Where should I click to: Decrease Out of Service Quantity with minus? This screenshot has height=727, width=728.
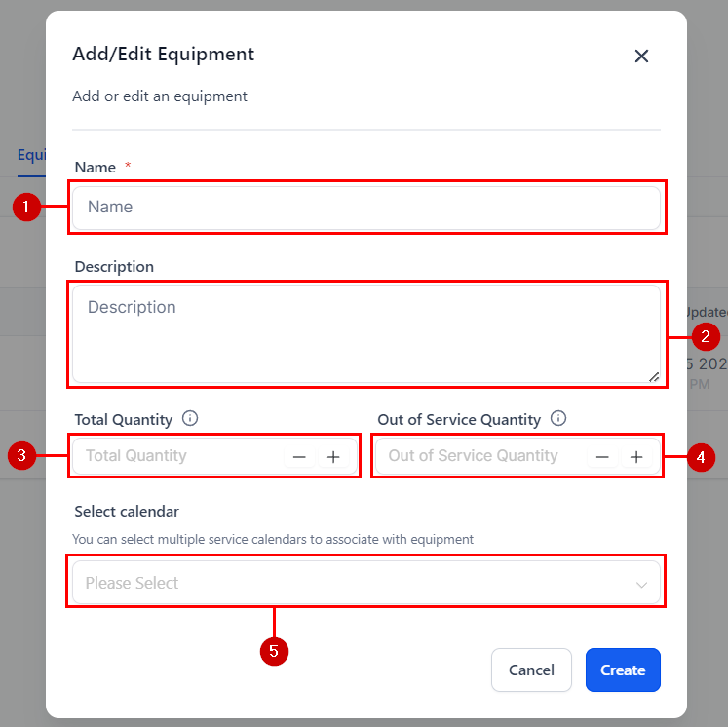point(602,456)
